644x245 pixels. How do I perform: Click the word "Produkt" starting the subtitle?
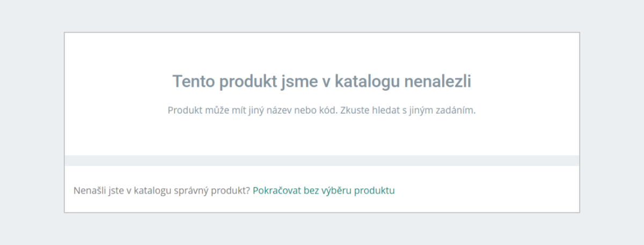point(184,110)
